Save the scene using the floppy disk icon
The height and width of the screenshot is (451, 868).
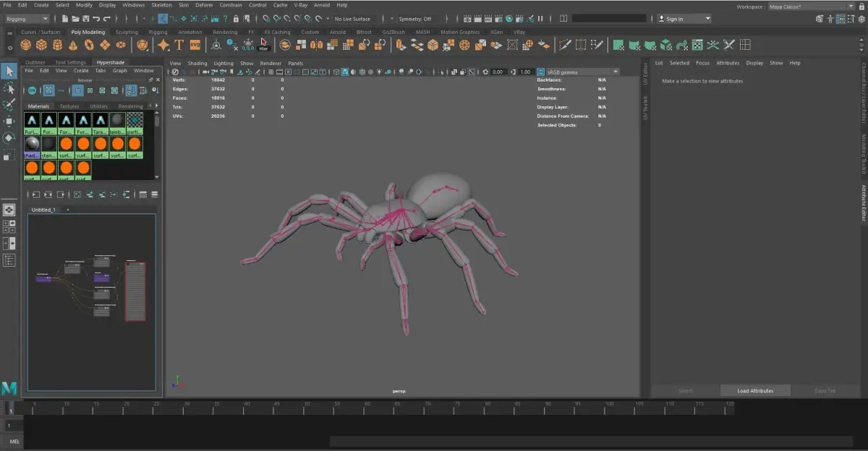[x=85, y=19]
